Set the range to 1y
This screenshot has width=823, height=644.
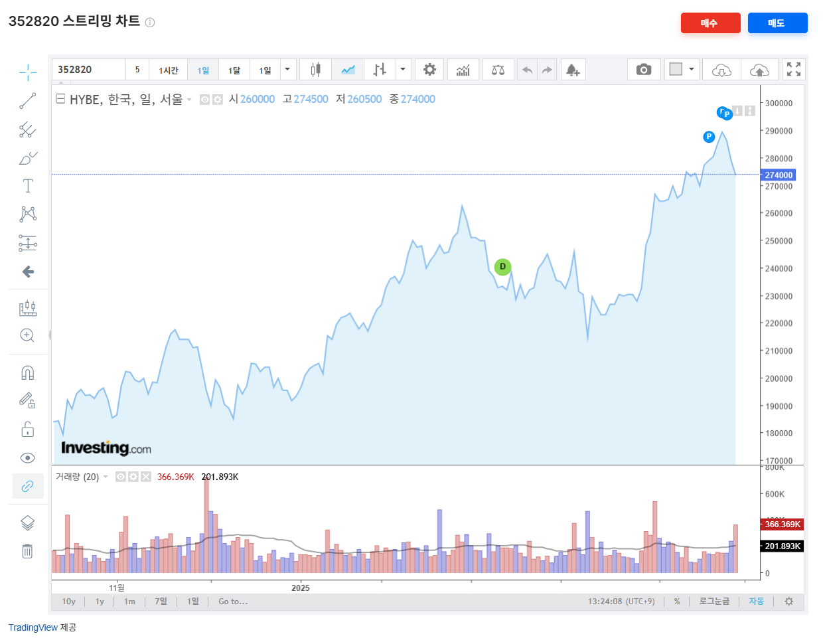click(x=100, y=602)
